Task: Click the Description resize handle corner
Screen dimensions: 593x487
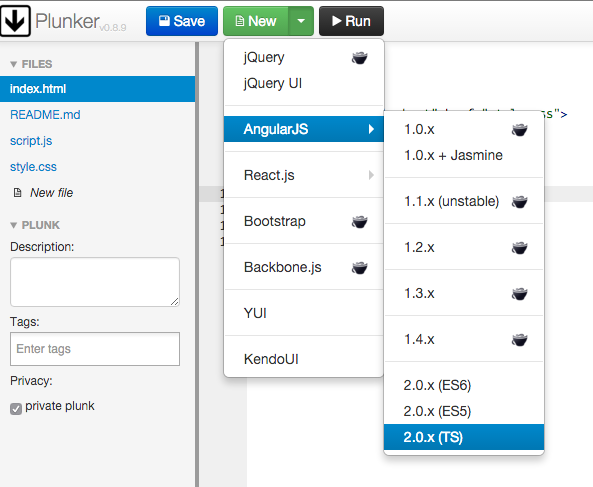Action: coord(174,301)
